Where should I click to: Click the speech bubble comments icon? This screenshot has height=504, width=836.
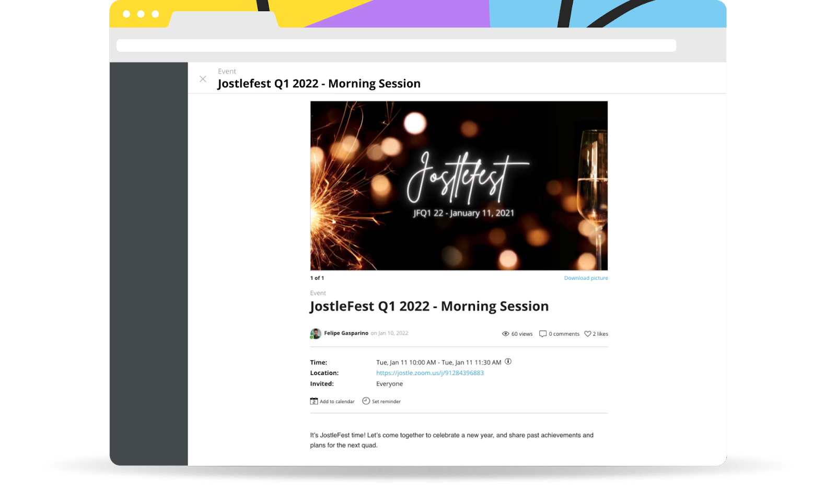click(542, 334)
